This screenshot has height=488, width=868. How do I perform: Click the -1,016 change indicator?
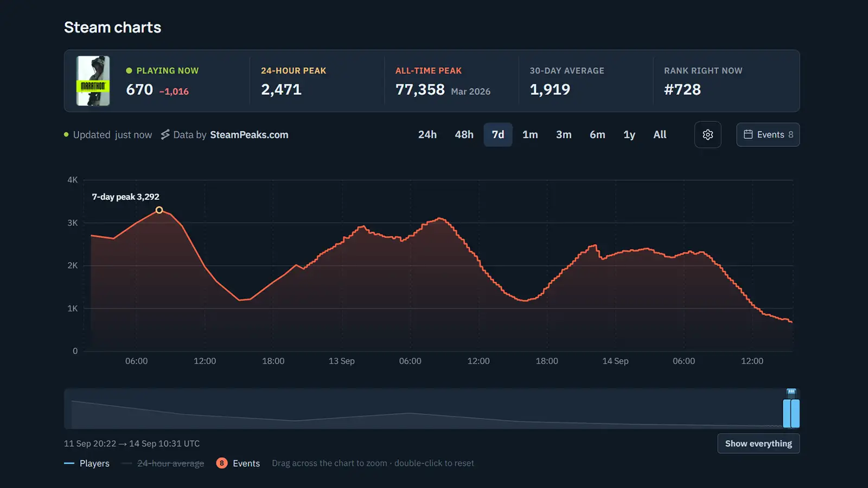coord(174,91)
